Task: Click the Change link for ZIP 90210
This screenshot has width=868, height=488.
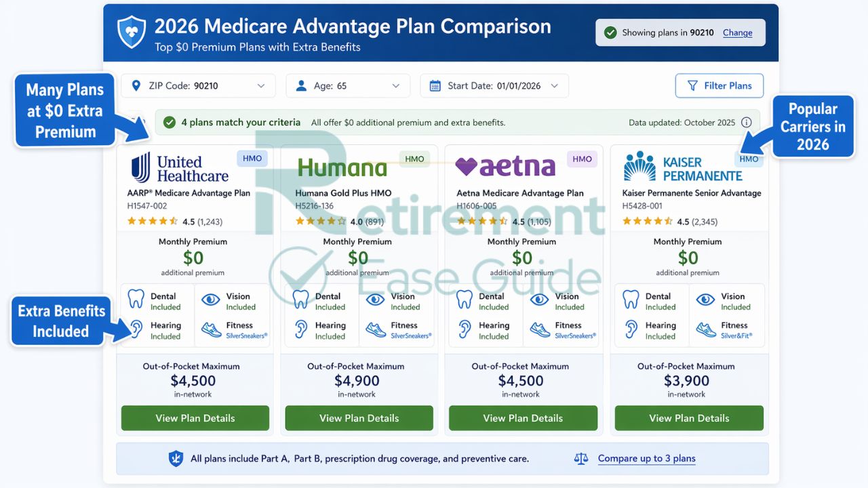Action: click(737, 32)
